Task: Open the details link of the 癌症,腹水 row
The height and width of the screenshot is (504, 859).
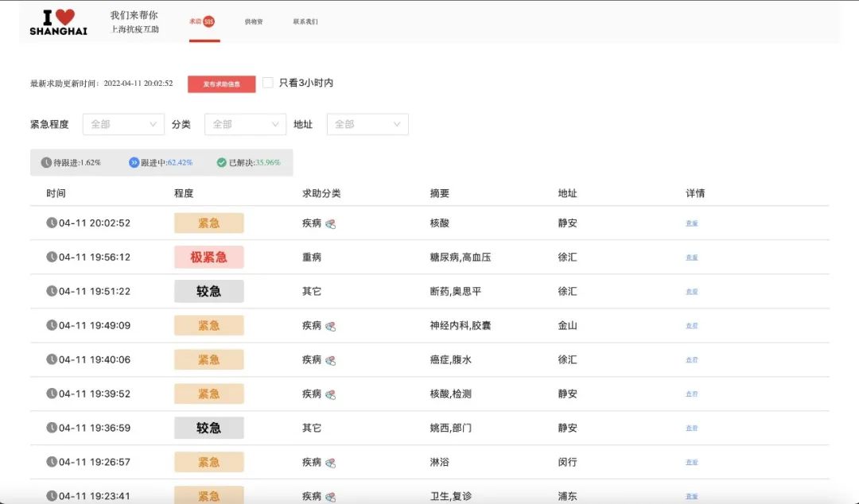Action: [692, 359]
